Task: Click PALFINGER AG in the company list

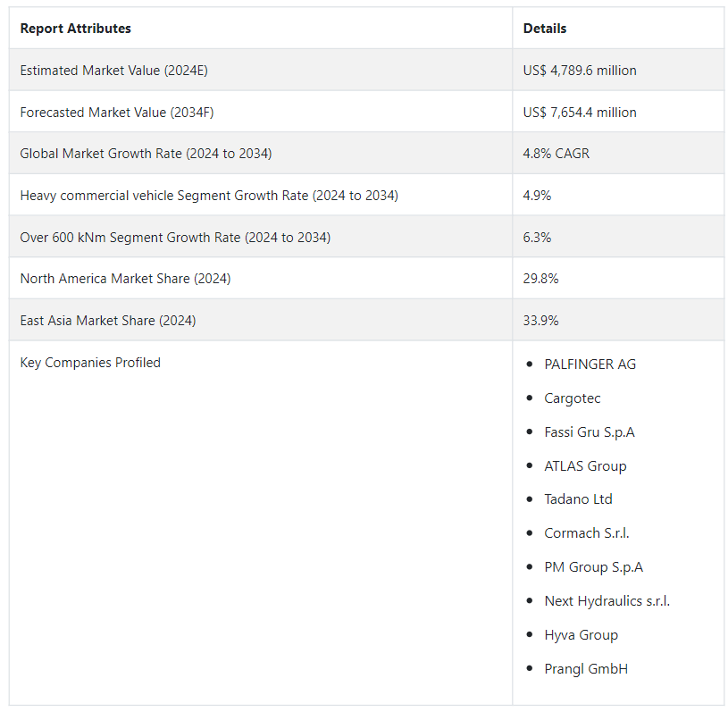Action: click(590, 364)
